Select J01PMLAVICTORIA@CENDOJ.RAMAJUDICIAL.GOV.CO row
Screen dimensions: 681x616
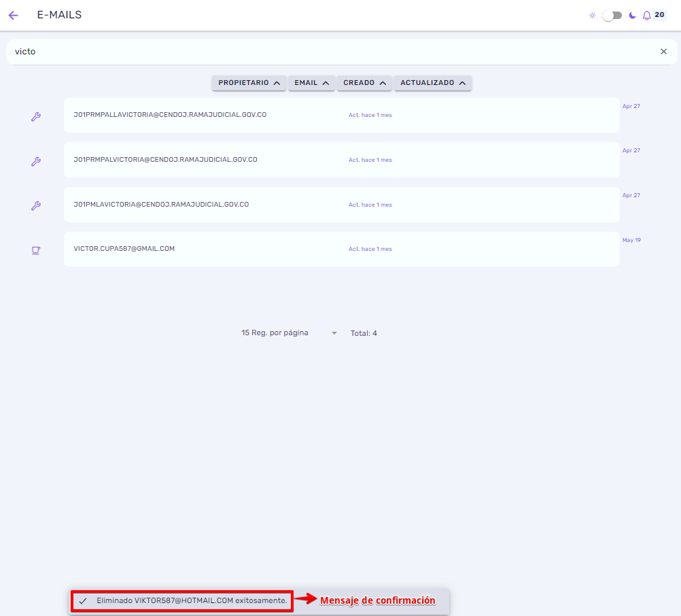(x=341, y=205)
